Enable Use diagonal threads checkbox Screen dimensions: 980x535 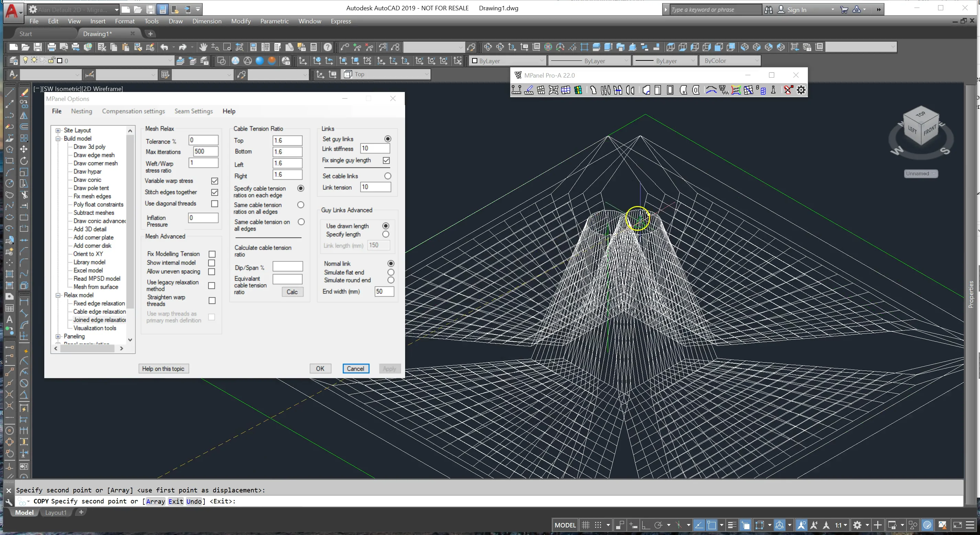coord(214,204)
